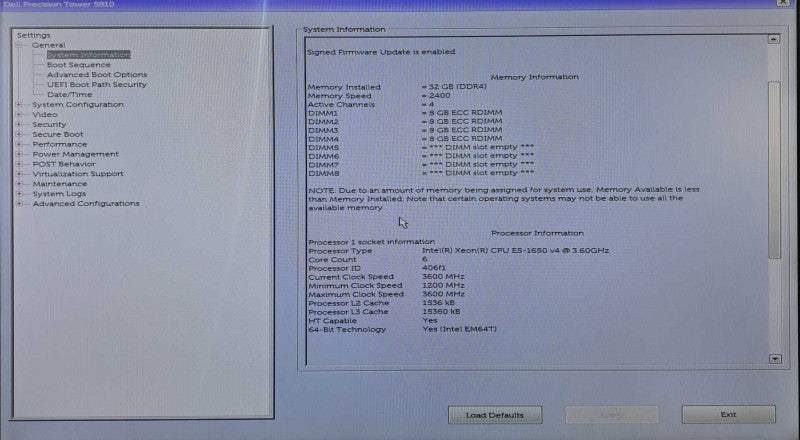Screen dimensions: 800x440
Task: Select the Security category label
Action: click(x=49, y=124)
